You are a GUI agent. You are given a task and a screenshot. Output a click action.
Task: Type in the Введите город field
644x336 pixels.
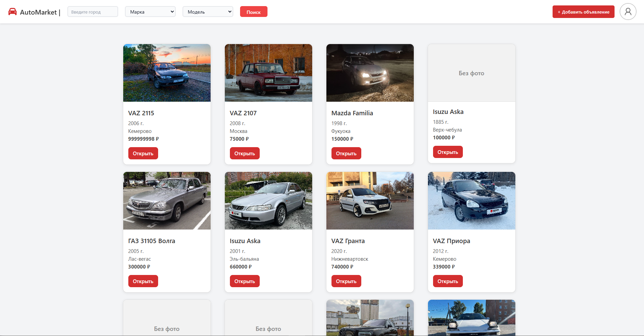[x=93, y=12]
